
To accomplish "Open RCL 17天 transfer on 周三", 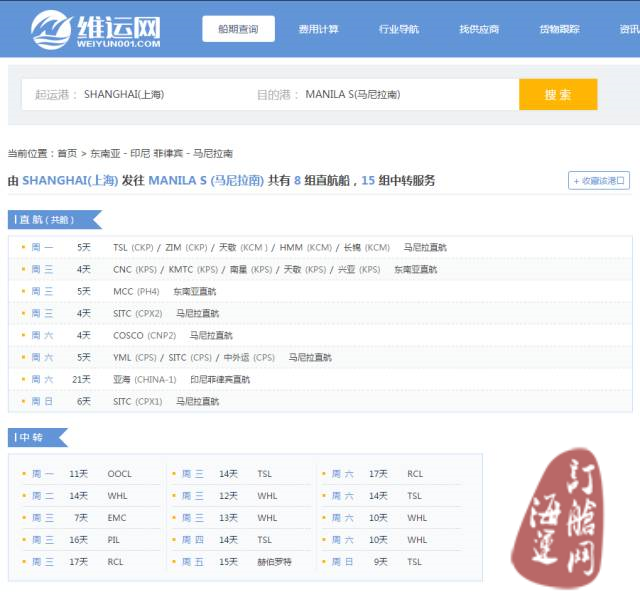I will coord(91,562).
